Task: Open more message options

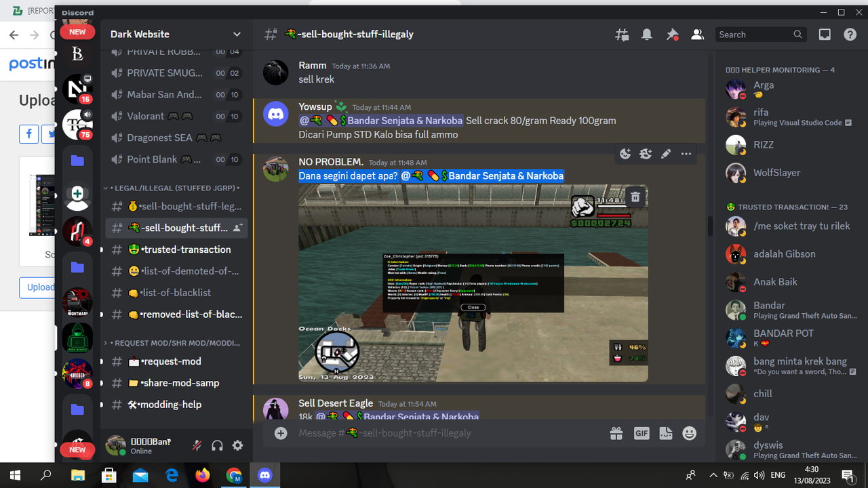Action: (x=686, y=154)
